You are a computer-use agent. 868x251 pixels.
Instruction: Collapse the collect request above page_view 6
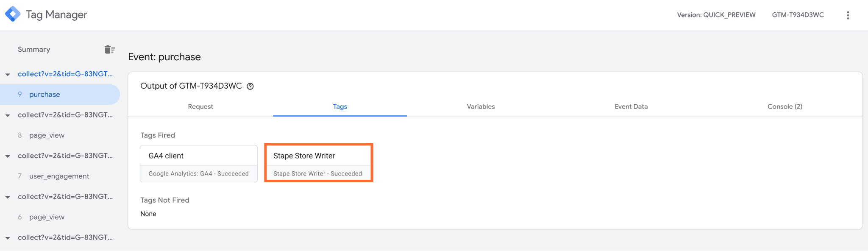(x=8, y=197)
